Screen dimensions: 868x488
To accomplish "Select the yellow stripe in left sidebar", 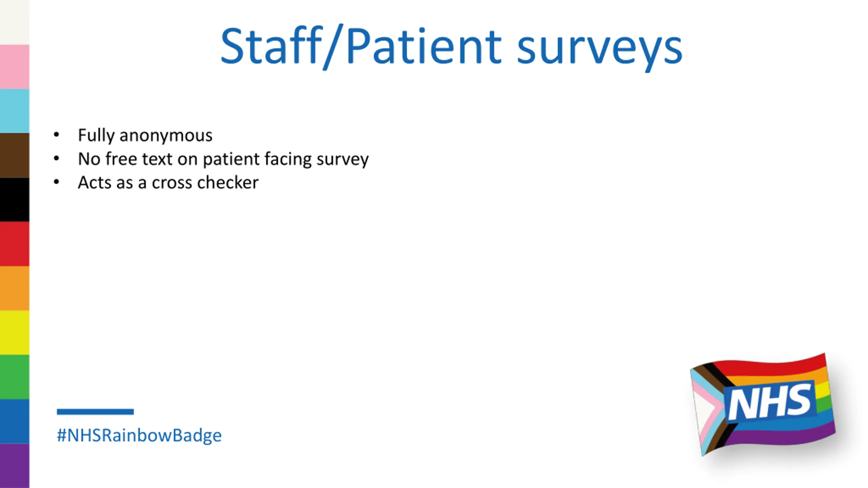I will coord(15,333).
